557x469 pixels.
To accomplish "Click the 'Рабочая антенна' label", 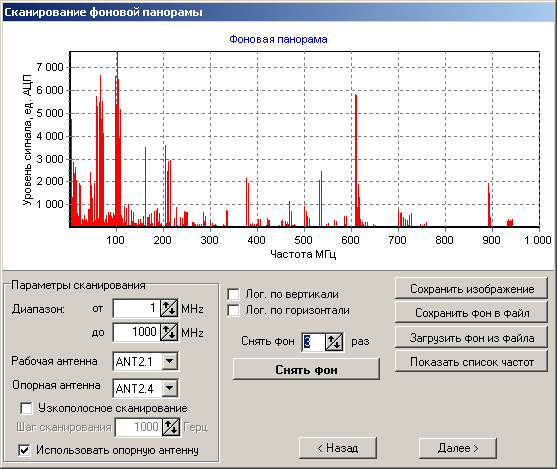I will [x=54, y=361].
